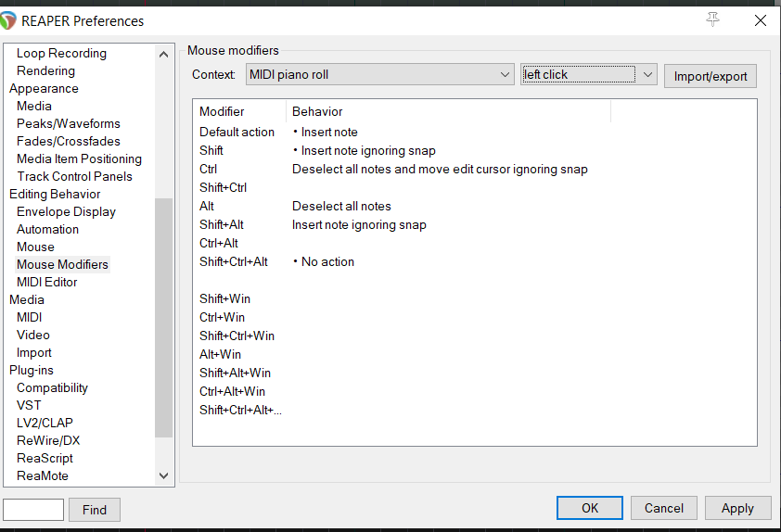Cancel the preferences dialog
Screen dimensions: 781x532
pyautogui.click(x=663, y=508)
